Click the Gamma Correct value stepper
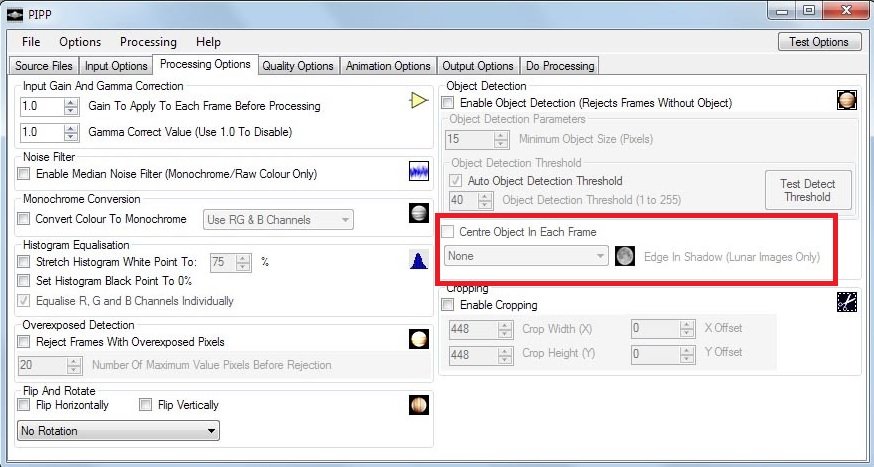 71,133
